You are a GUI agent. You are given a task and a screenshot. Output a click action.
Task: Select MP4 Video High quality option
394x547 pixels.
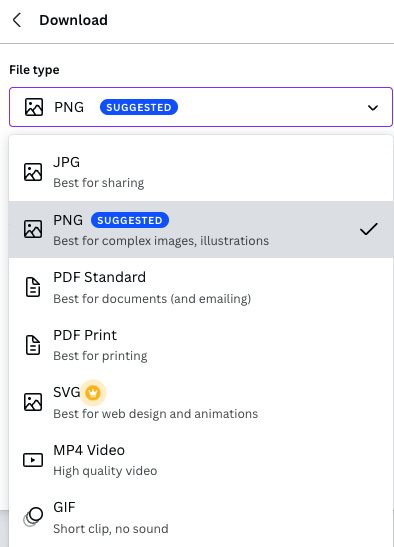click(x=201, y=460)
